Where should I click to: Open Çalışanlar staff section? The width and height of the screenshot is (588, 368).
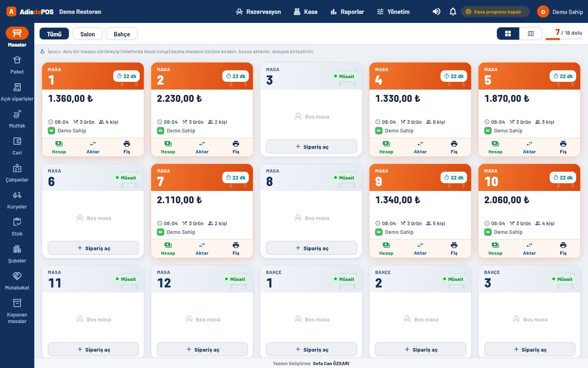point(17,173)
